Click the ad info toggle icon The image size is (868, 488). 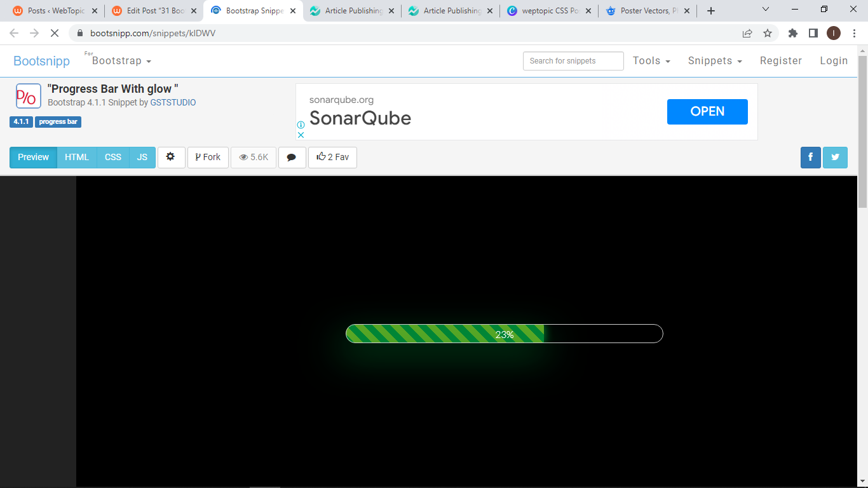coord(301,126)
